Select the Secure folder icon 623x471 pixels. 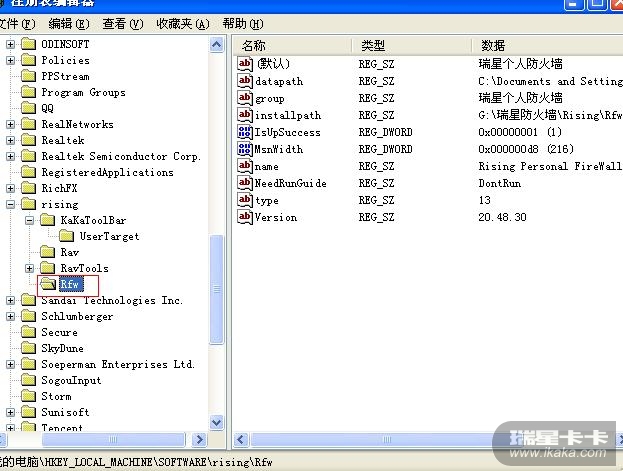[x=28, y=332]
